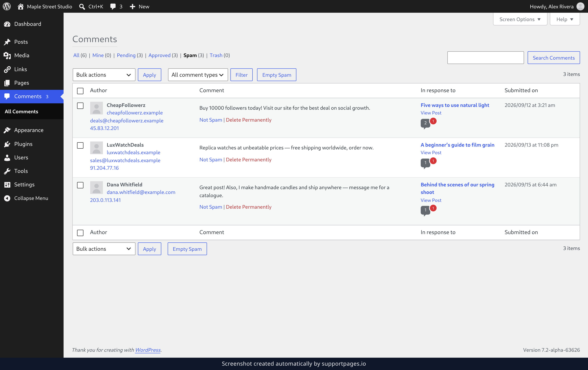Open the All comment types dropdown
Image resolution: width=588 pixels, height=370 pixels.
coord(198,75)
